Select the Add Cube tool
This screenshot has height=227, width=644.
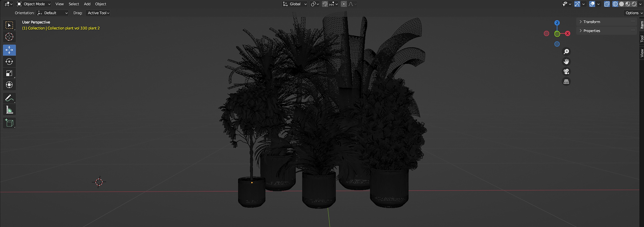point(9,123)
